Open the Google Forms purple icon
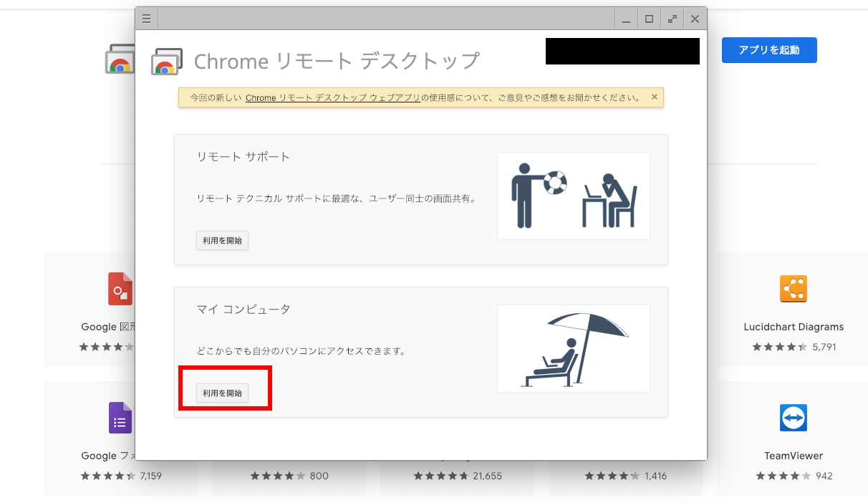The width and height of the screenshot is (868, 503). (120, 418)
